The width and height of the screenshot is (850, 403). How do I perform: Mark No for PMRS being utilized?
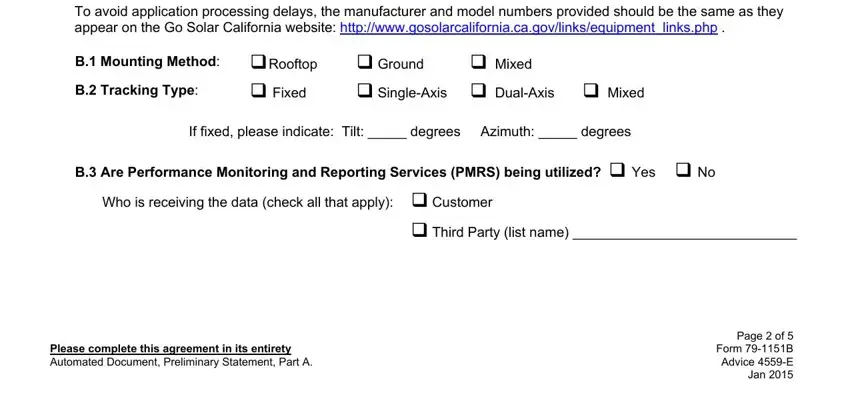click(x=684, y=170)
